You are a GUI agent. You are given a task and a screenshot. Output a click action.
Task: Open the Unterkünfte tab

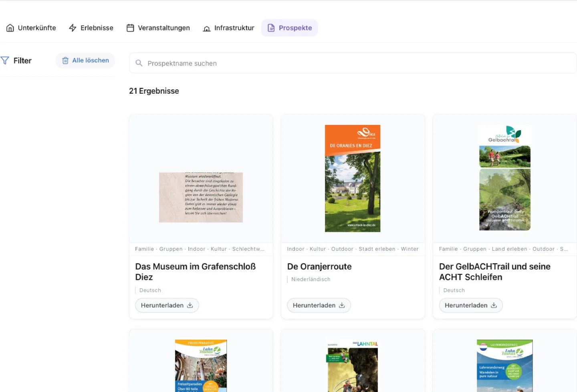point(31,28)
